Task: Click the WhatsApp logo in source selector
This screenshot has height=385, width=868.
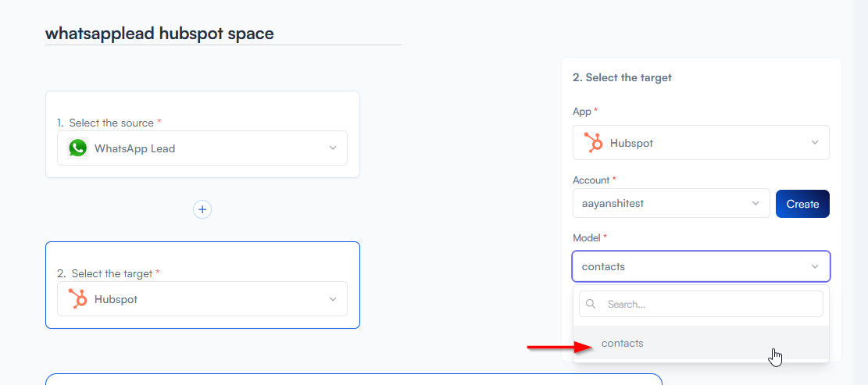Action: 78,148
